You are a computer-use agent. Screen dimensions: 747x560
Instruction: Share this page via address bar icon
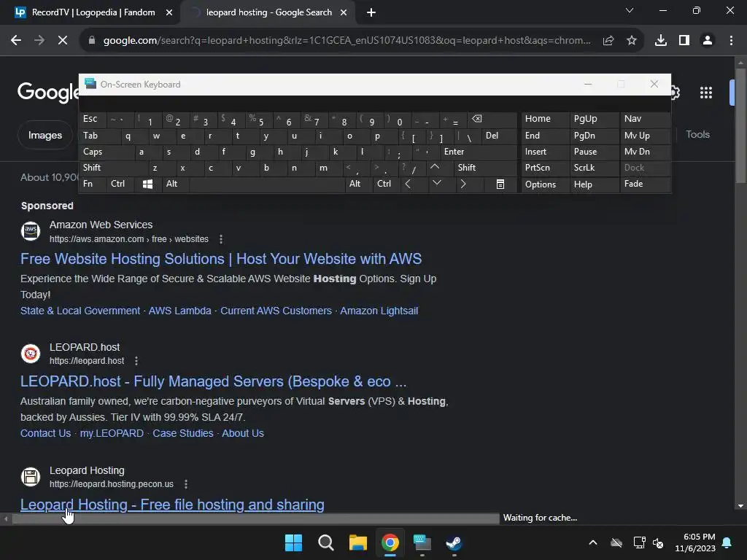608,41
